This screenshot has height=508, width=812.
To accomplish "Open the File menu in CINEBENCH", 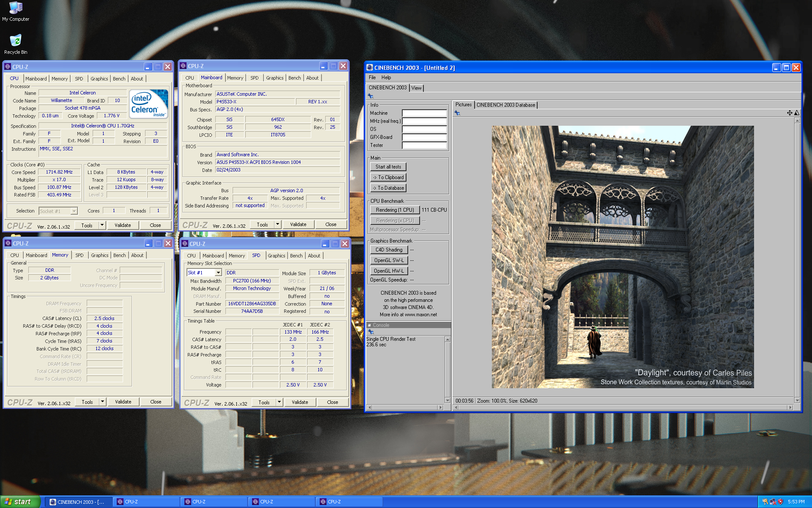I will [x=372, y=77].
